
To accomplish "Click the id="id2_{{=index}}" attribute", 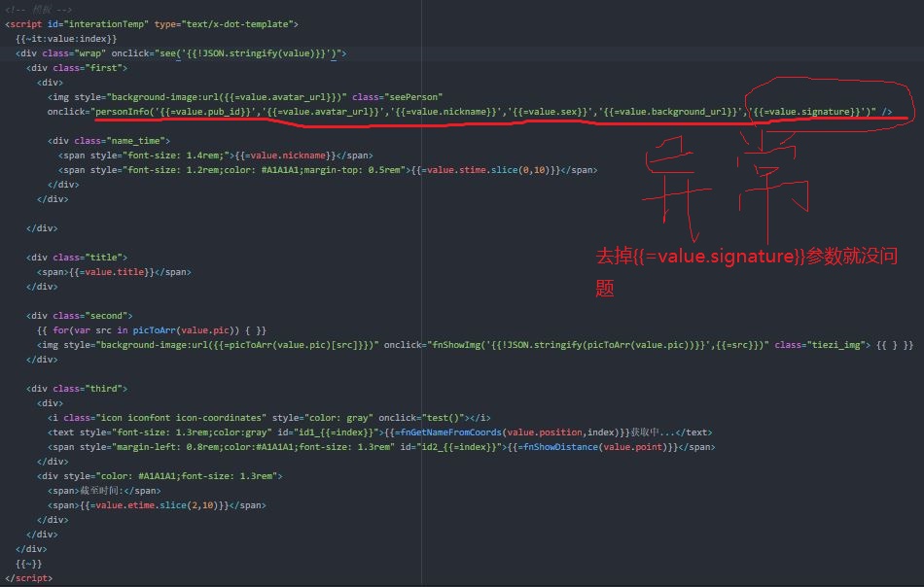I will pyautogui.click(x=451, y=447).
